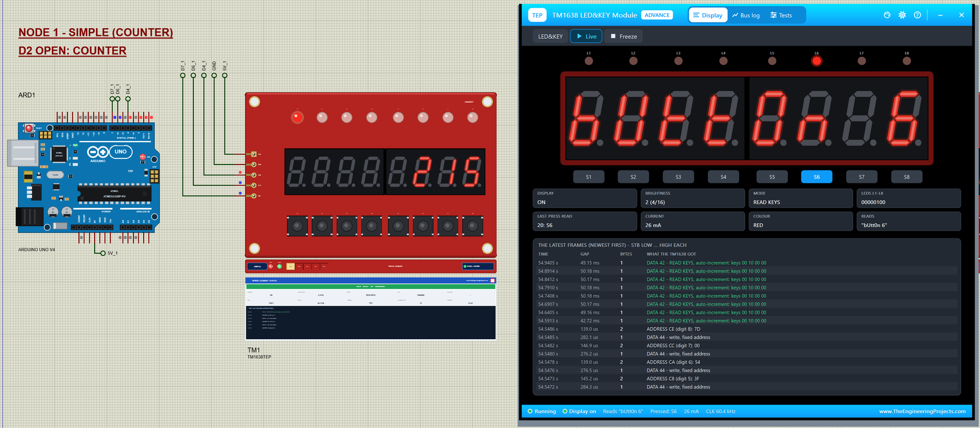Open www.TheEngineeringProjects.com link

tap(922, 411)
